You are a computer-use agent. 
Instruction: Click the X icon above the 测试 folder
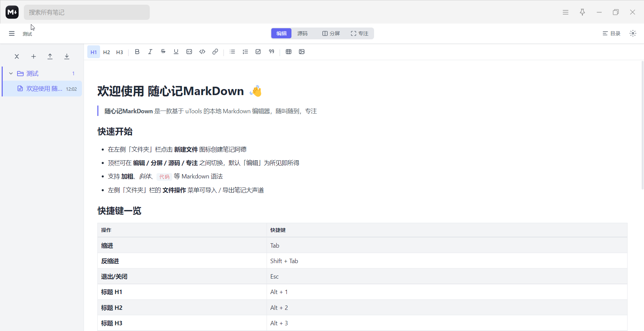(x=17, y=56)
